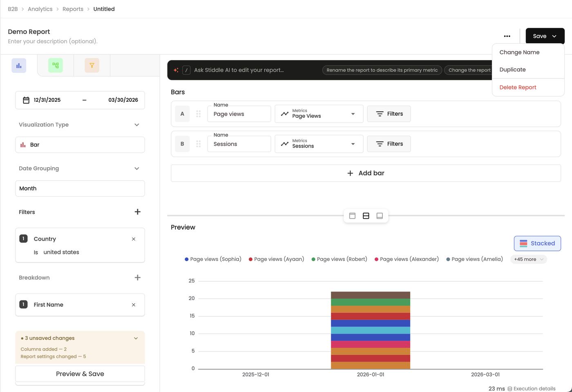
Task: Collapse the 3 unsaved changes panel
Action: click(136, 338)
